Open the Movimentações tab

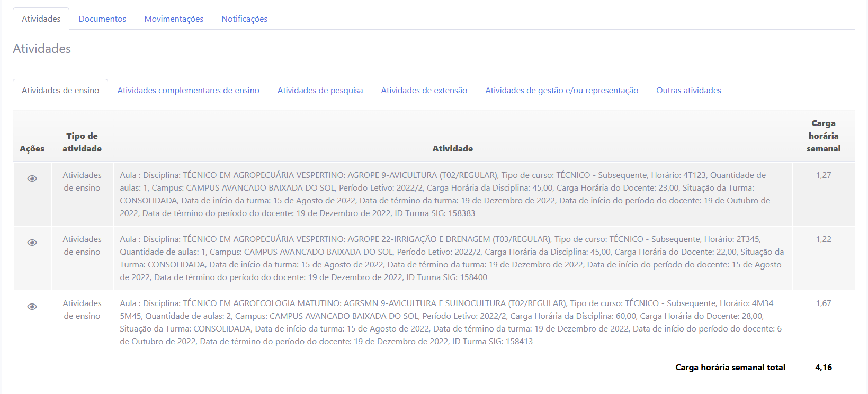[174, 19]
